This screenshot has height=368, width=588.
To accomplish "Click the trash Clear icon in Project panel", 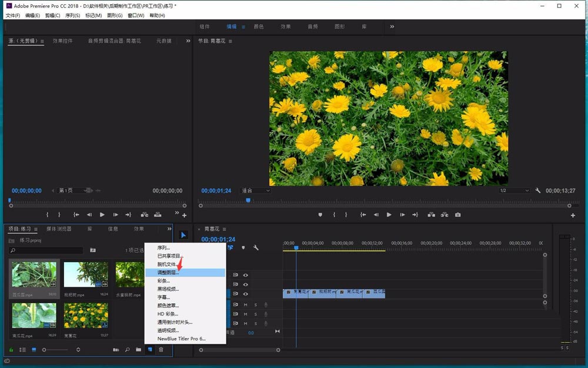I will [161, 350].
